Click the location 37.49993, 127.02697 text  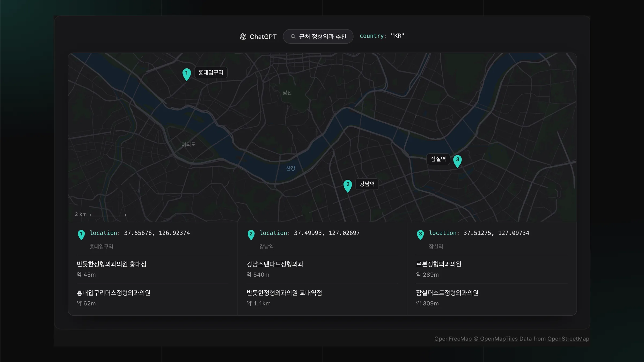pyautogui.click(x=310, y=233)
